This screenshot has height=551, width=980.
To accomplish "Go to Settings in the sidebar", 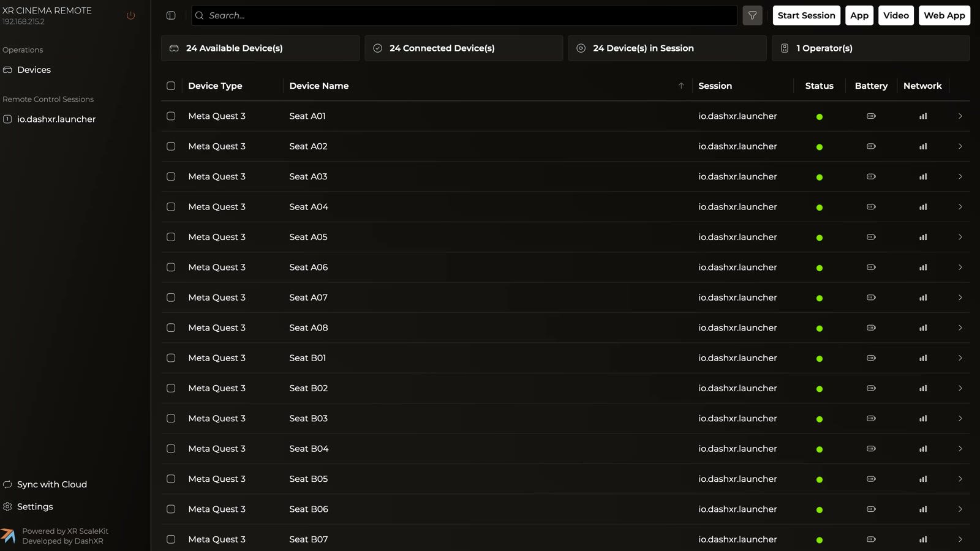I will click(35, 506).
